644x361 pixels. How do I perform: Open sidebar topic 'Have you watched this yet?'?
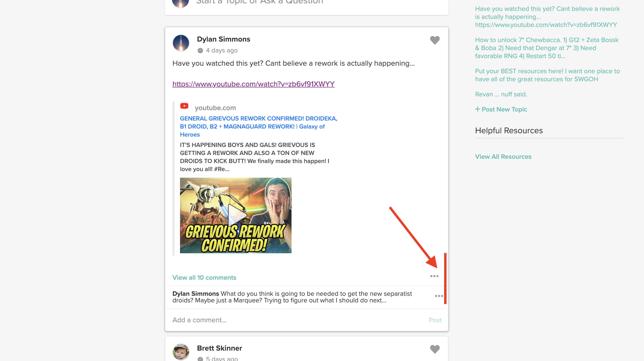(547, 17)
